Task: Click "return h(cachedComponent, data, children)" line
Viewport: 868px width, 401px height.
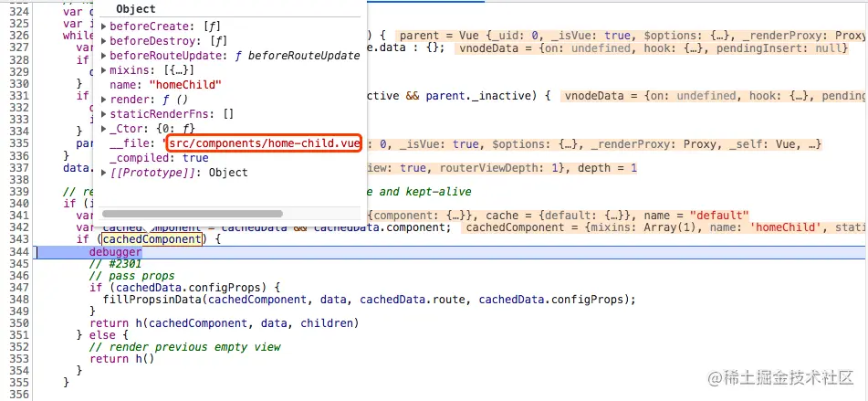Action: click(225, 323)
